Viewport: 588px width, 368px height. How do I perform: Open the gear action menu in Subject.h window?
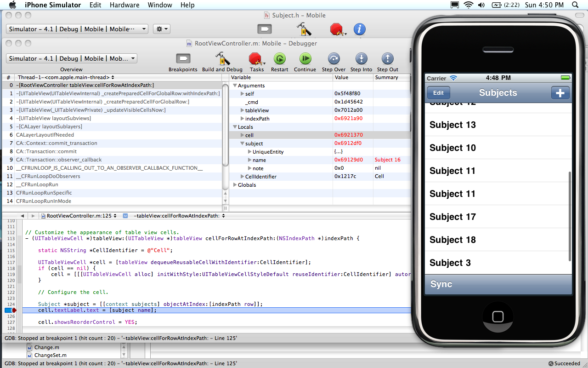coord(161,29)
